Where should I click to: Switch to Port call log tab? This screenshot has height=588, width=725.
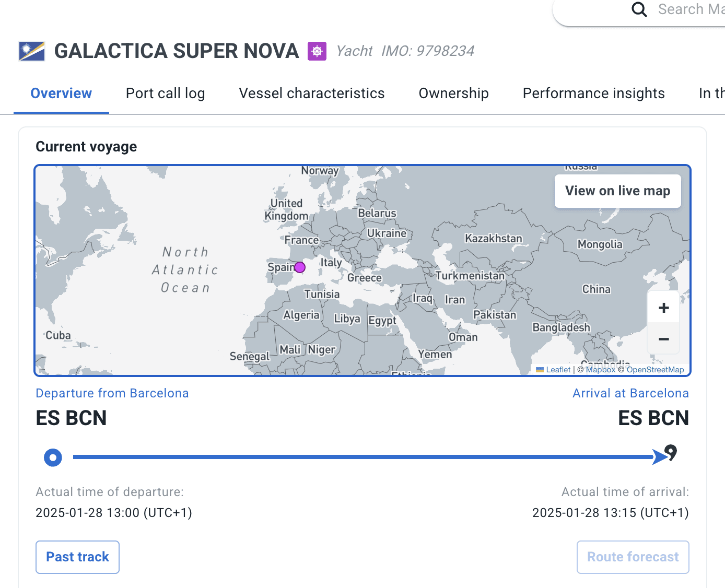click(x=165, y=93)
